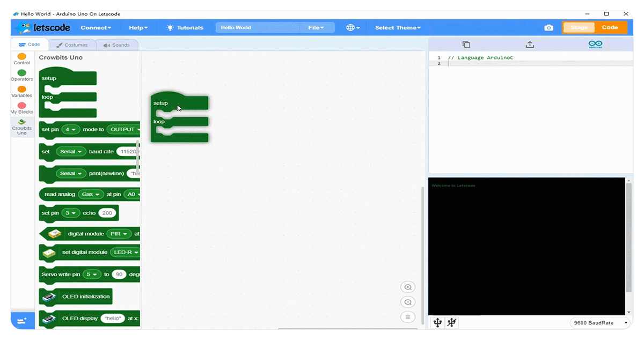Click the serial console down scroll arrow

coord(629,312)
